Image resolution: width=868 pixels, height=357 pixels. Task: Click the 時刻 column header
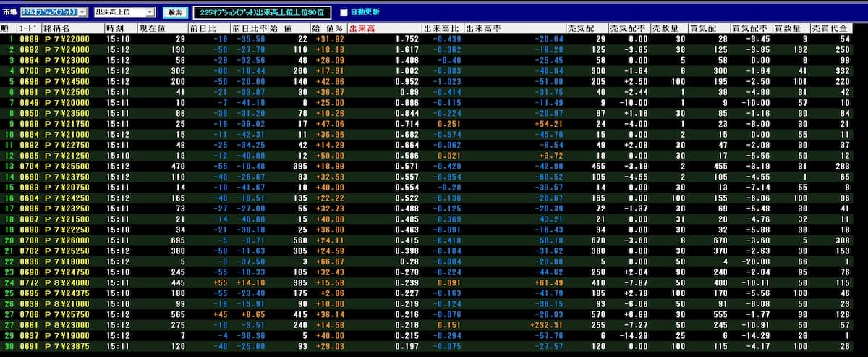[116, 28]
